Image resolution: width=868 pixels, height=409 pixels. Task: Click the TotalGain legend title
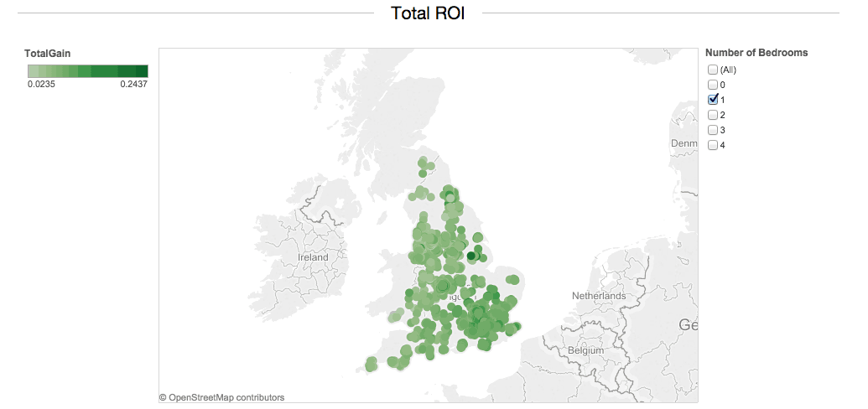(x=48, y=53)
